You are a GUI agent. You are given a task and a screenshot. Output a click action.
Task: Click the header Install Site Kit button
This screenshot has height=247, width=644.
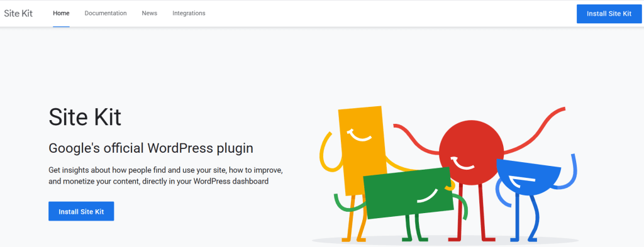609,14
